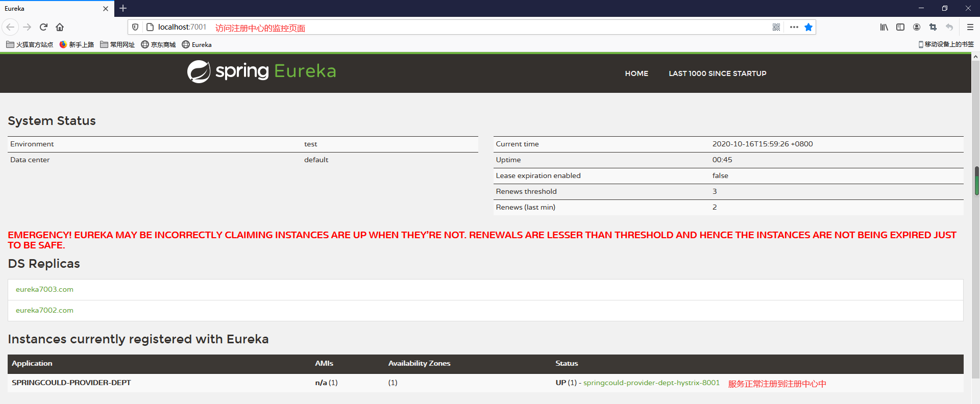Click the Uptime value 00:45

tap(722, 160)
